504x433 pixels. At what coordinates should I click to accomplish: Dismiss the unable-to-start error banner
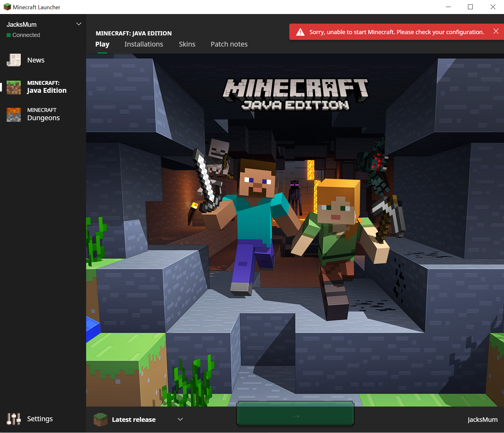[496, 31]
